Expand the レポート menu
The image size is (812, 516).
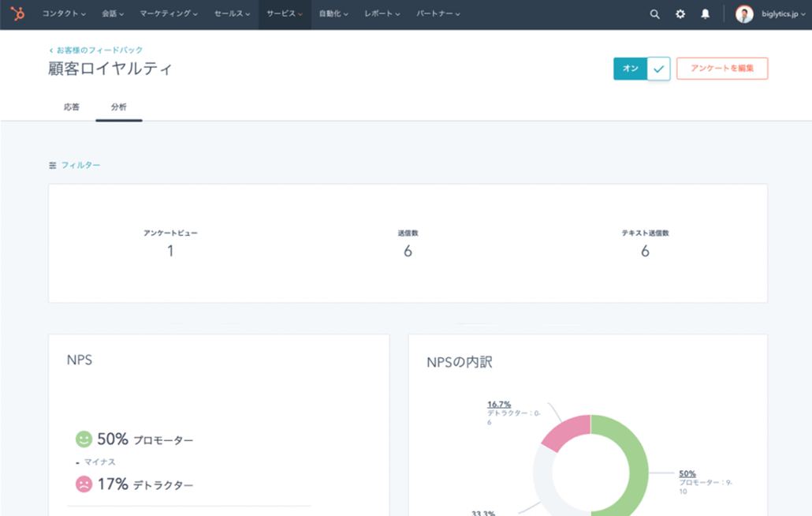(x=382, y=14)
